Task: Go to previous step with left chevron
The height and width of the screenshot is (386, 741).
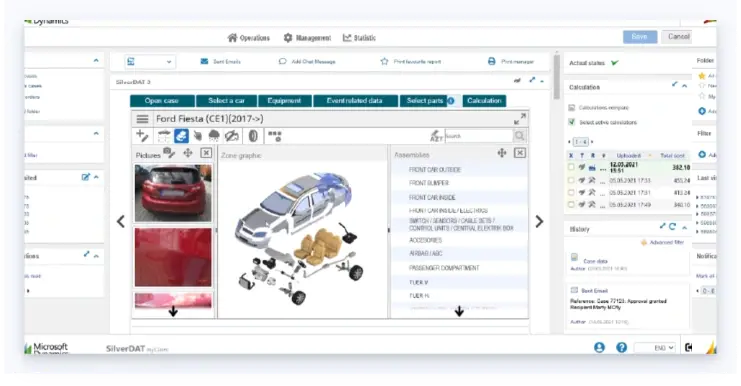Action: point(121,221)
